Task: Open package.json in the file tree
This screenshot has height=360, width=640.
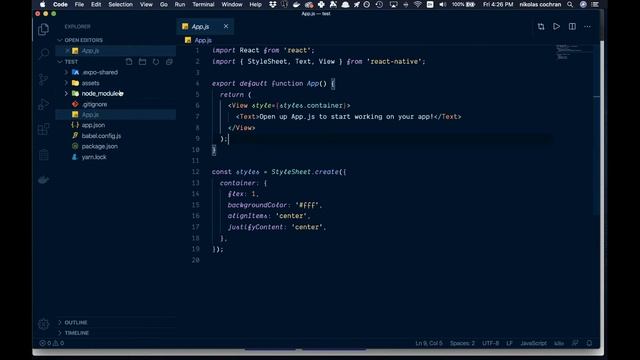Action: pos(100,147)
